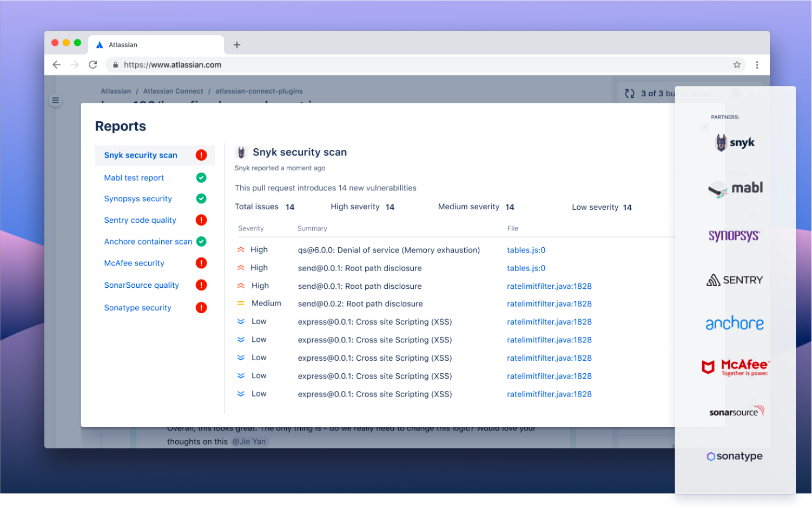The width and height of the screenshot is (812, 509).
Task: Click 'send@0.0.2: Root path disclosure' summary
Action: [360, 304]
